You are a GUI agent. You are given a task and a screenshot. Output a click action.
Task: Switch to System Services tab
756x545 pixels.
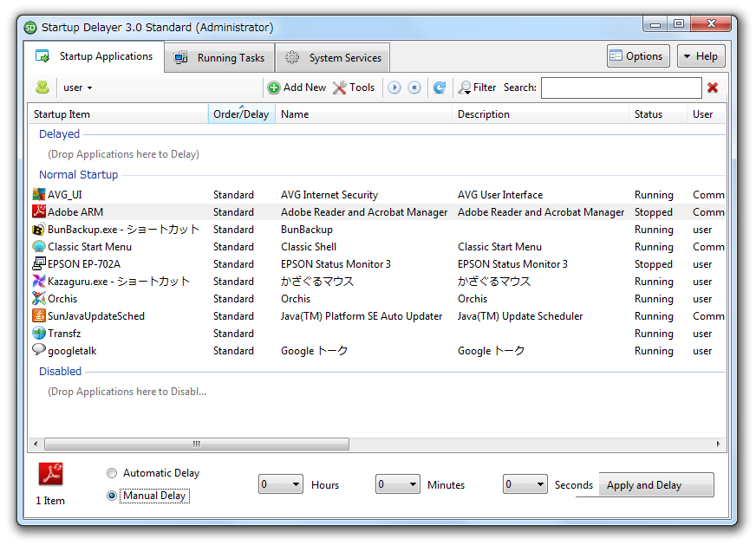[333, 58]
